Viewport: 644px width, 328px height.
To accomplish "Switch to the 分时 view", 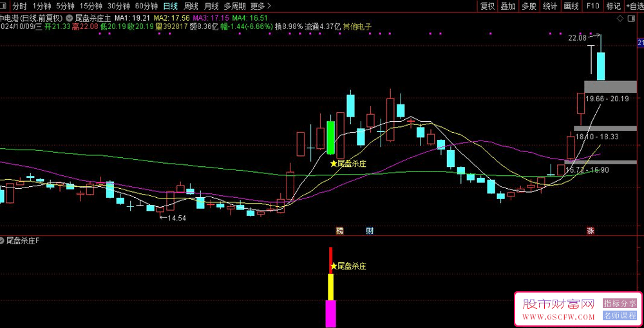I will pyautogui.click(x=19, y=6).
